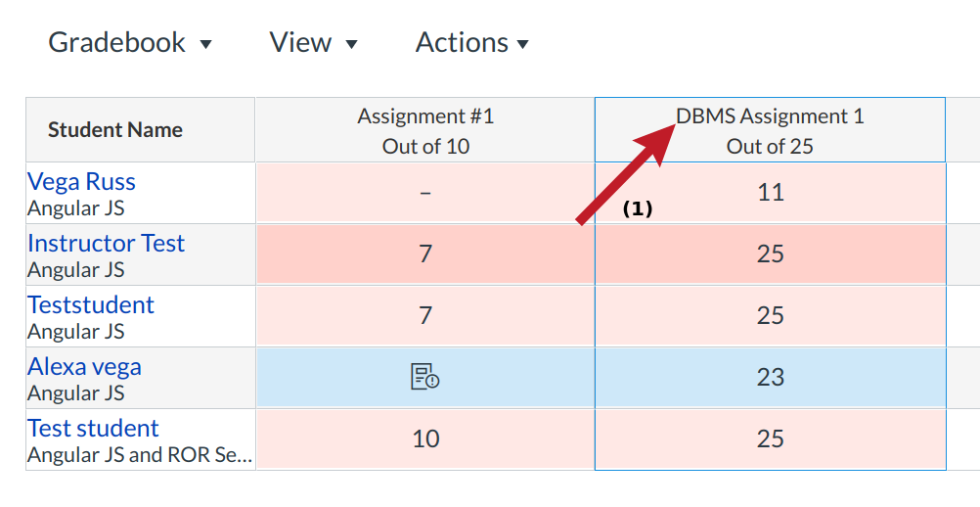Screen dimensions: 980x507
Task: Open the Actions dropdown
Action: pyautogui.click(x=472, y=43)
